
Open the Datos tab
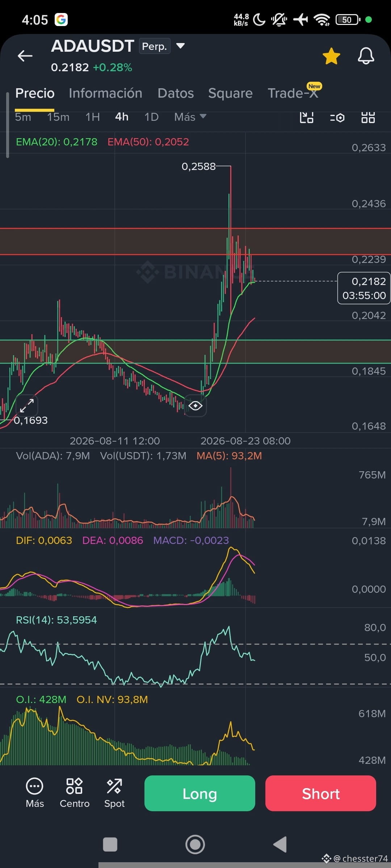[176, 93]
